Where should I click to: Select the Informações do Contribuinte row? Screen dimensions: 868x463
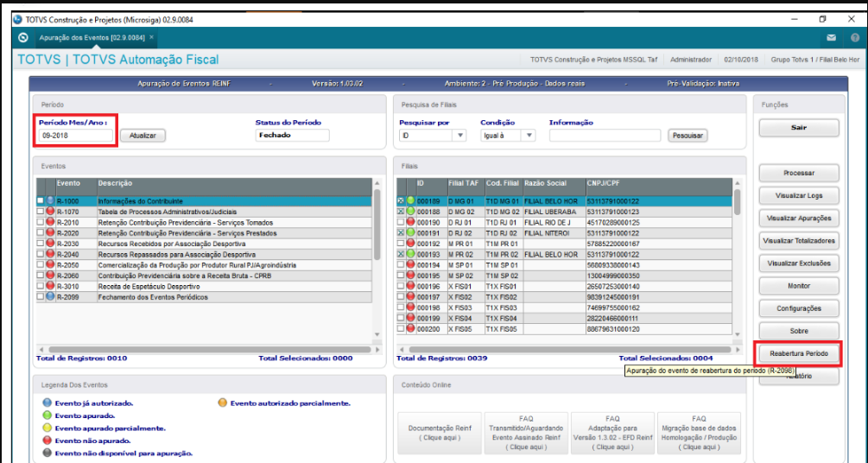point(205,201)
